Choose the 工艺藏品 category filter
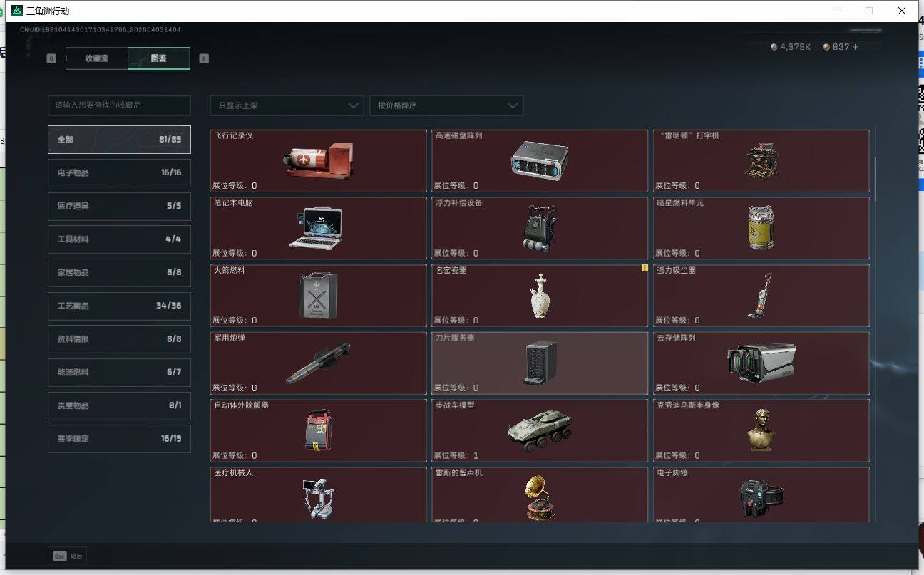924x575 pixels. (119, 306)
